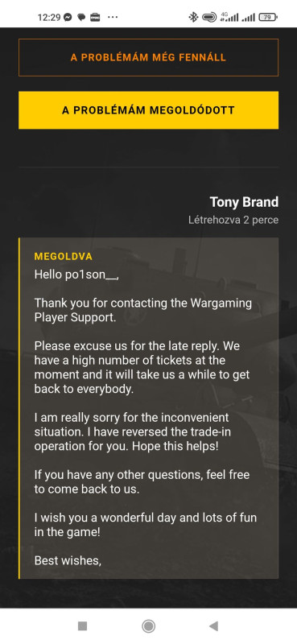Tap the Bluetooth status icon

[x=193, y=17]
